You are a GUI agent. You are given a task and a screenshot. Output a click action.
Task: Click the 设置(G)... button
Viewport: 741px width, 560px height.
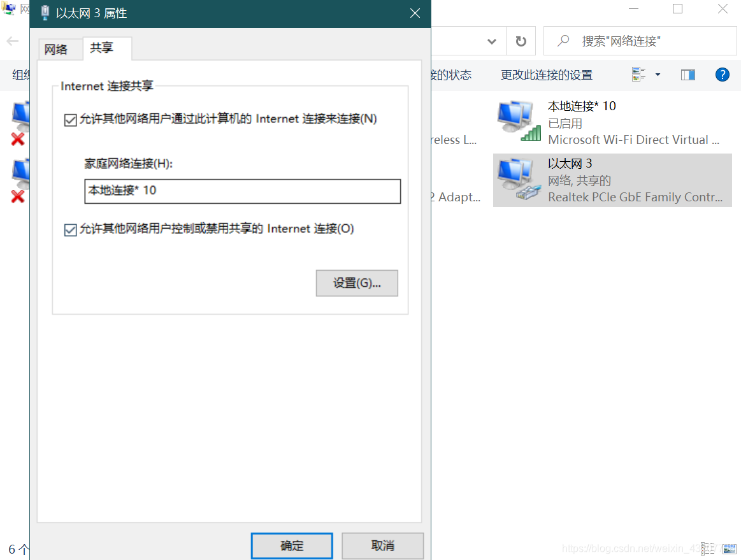(357, 283)
